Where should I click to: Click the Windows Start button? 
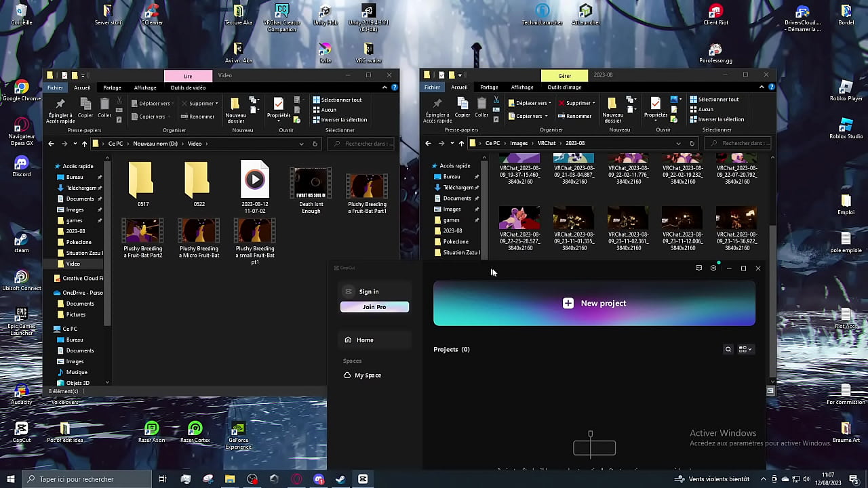10,479
